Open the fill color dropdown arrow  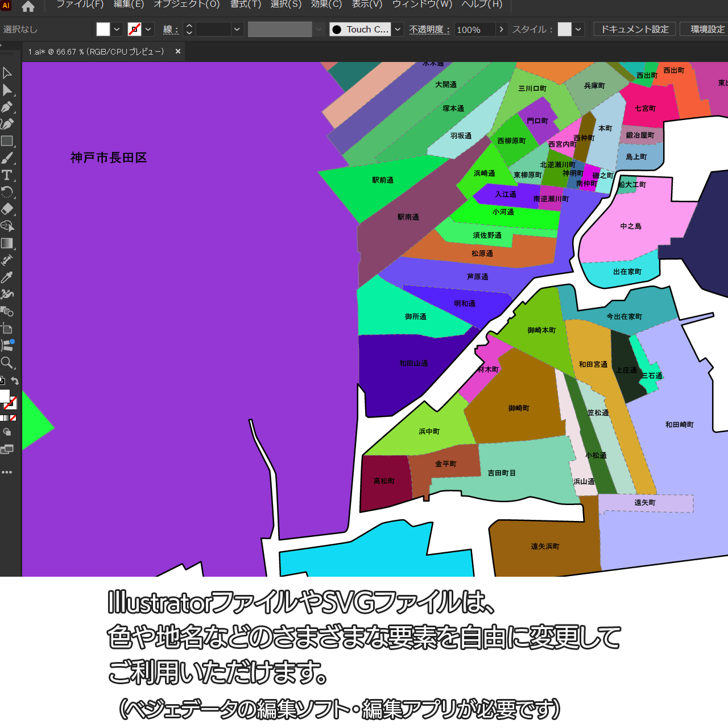(117, 30)
